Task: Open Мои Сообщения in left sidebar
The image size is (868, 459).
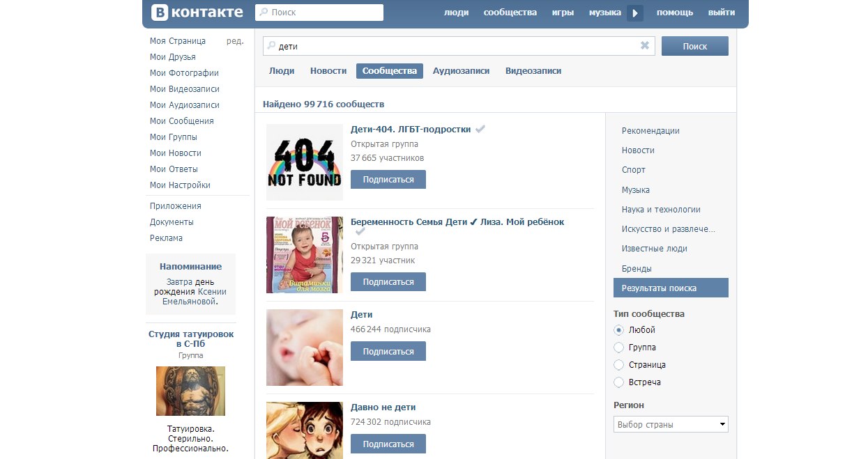Action: [181, 121]
